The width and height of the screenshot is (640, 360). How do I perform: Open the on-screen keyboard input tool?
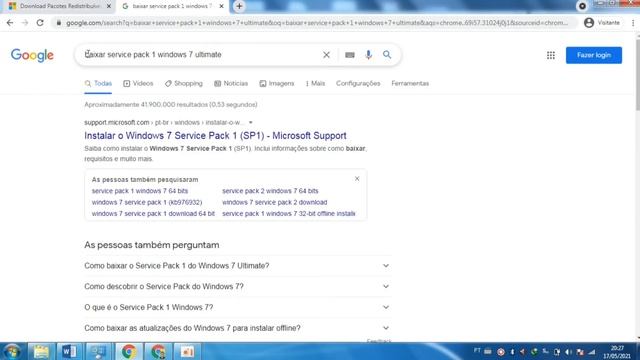click(x=350, y=55)
